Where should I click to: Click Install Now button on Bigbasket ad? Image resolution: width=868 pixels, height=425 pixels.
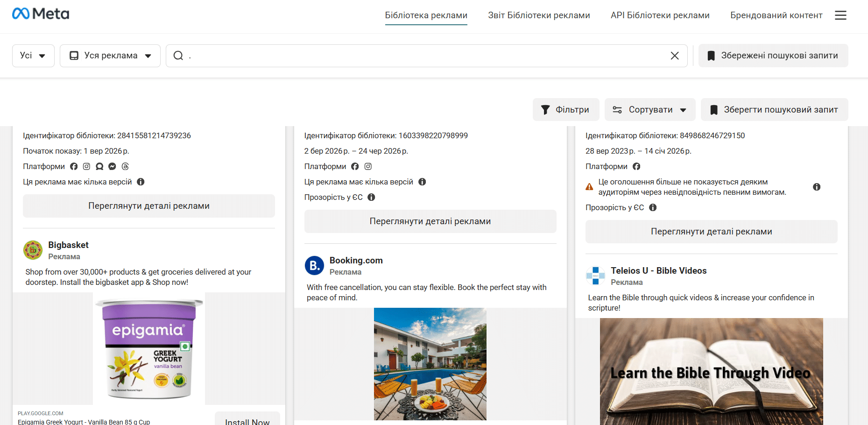[247, 419]
